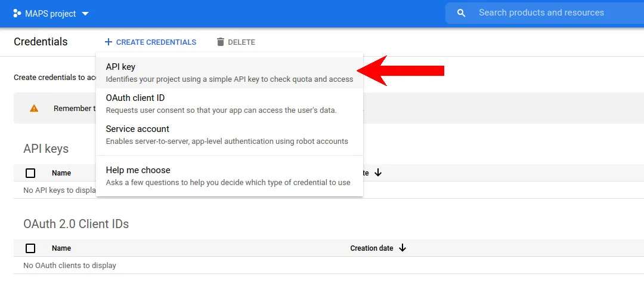
Task: Click the orange warning triangle icon
Action: coord(34,109)
